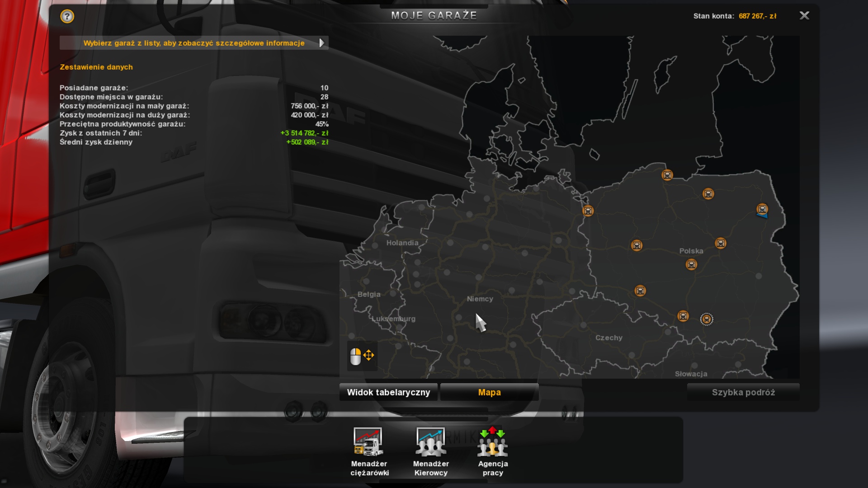Select the garage marker on German-Polish border
868x488 pixels.
588,211
